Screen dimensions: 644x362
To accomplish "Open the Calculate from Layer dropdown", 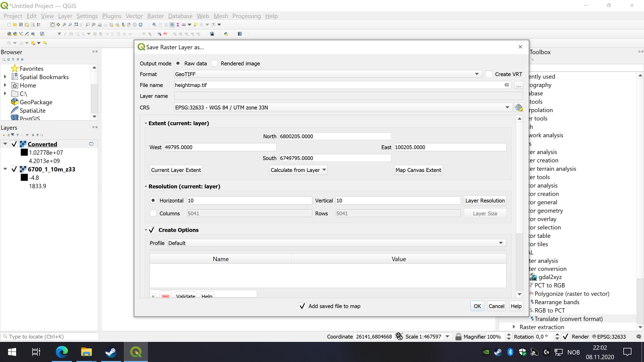I will tap(298, 170).
